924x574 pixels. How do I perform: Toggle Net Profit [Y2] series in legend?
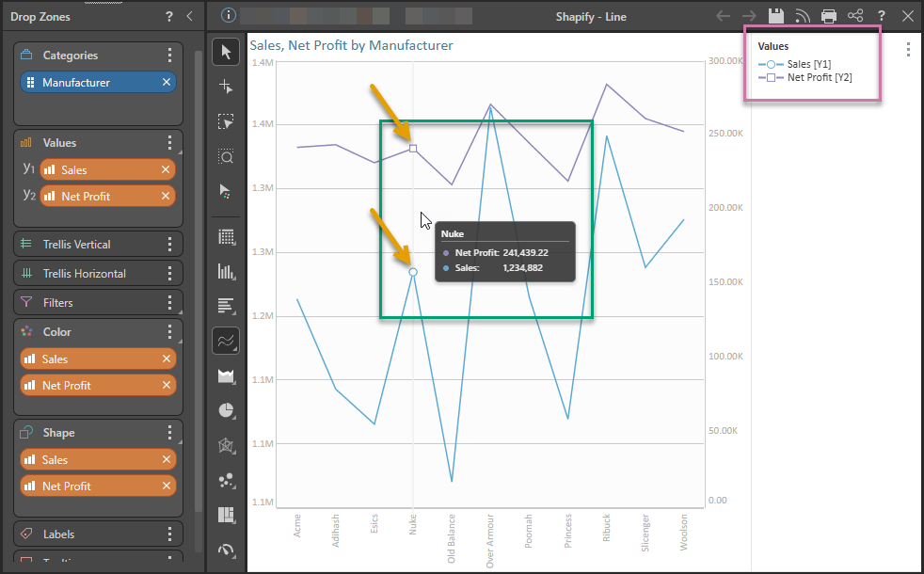click(805, 77)
